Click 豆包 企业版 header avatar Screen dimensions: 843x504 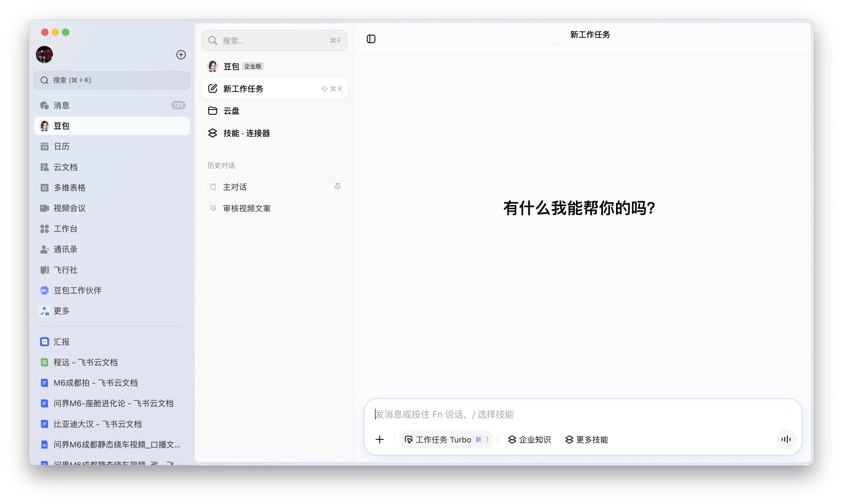pos(213,66)
